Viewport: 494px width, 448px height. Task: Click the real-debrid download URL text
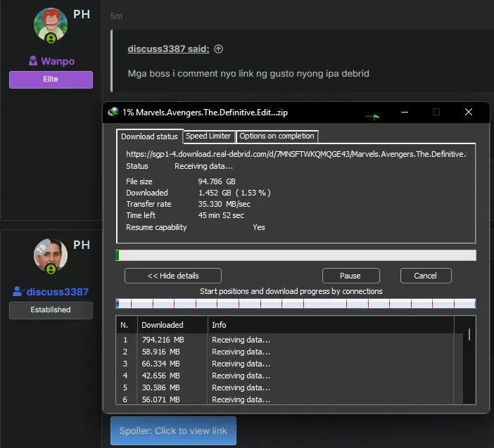click(296, 154)
